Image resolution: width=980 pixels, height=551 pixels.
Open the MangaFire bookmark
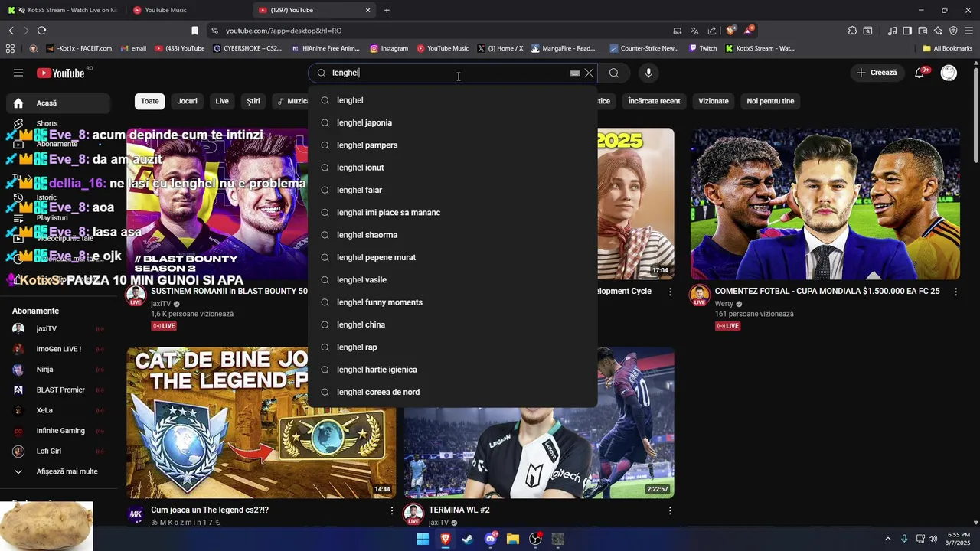pos(563,48)
